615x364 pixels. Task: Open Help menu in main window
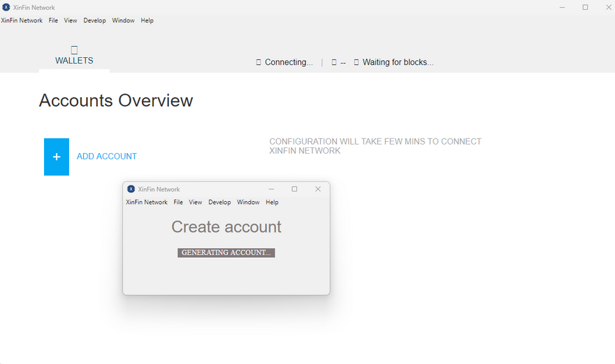click(147, 20)
